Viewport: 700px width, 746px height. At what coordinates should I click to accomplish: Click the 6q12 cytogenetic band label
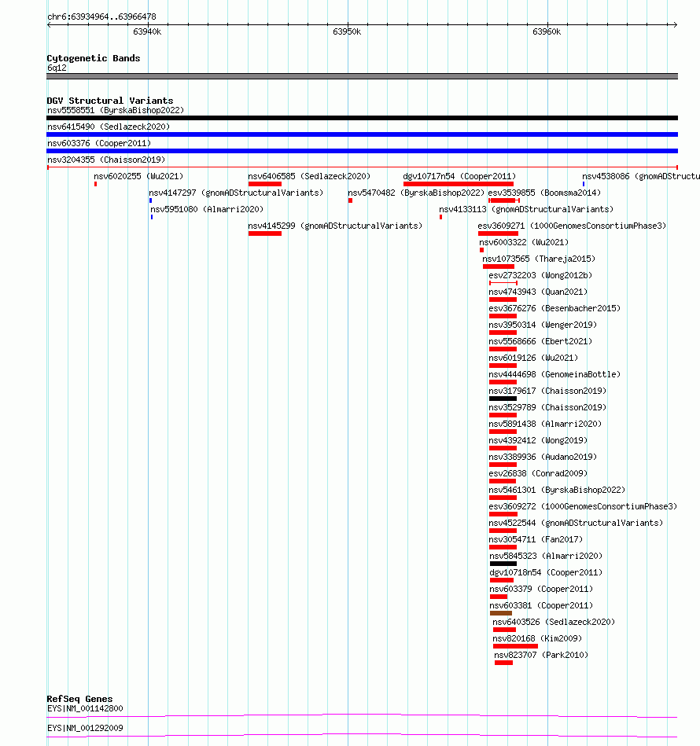(57, 68)
